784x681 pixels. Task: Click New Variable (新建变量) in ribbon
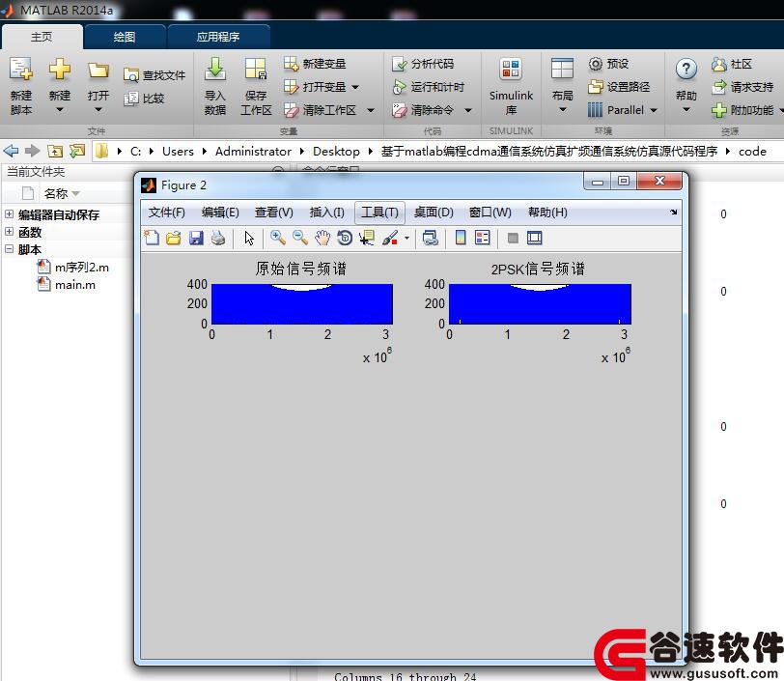tap(315, 64)
